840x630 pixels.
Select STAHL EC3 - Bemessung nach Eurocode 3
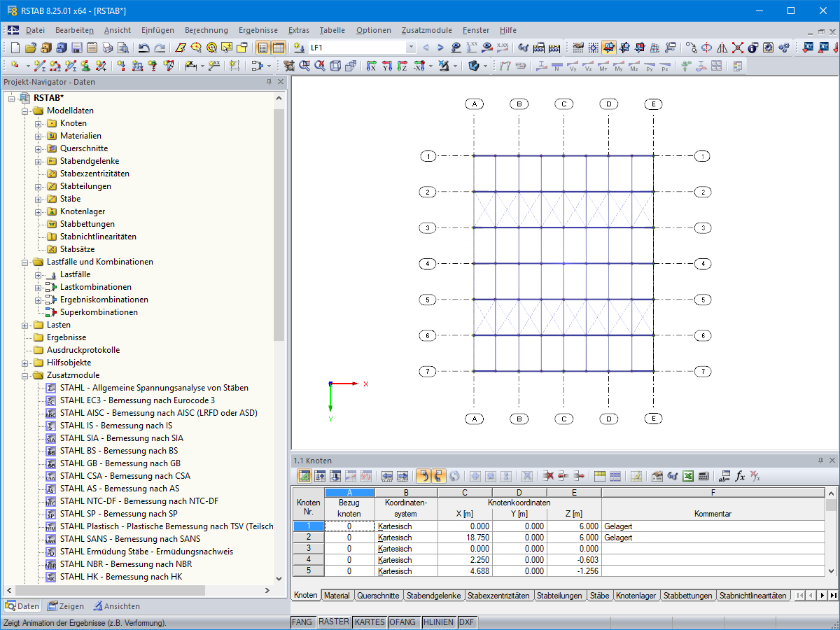click(137, 400)
